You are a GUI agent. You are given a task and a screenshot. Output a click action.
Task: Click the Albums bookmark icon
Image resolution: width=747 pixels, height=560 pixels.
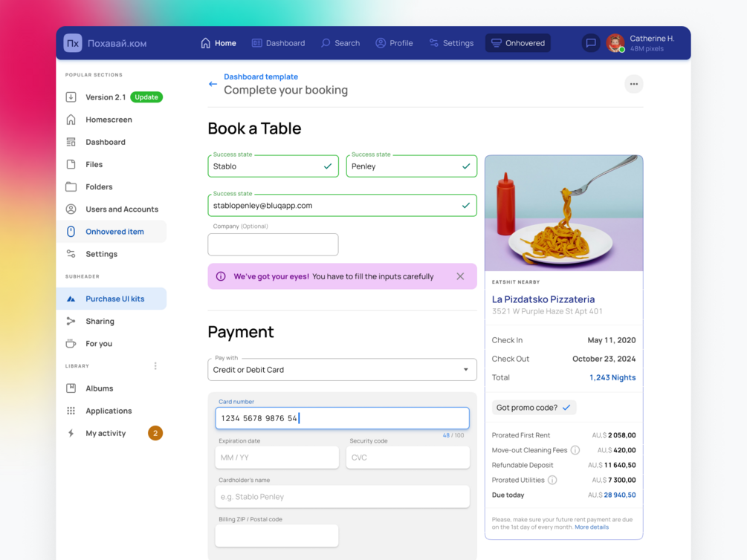coord(71,388)
